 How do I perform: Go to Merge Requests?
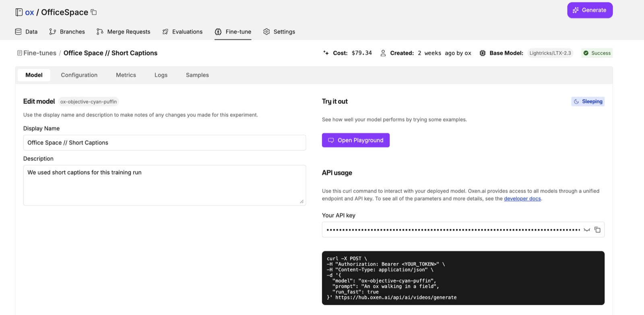tap(124, 31)
